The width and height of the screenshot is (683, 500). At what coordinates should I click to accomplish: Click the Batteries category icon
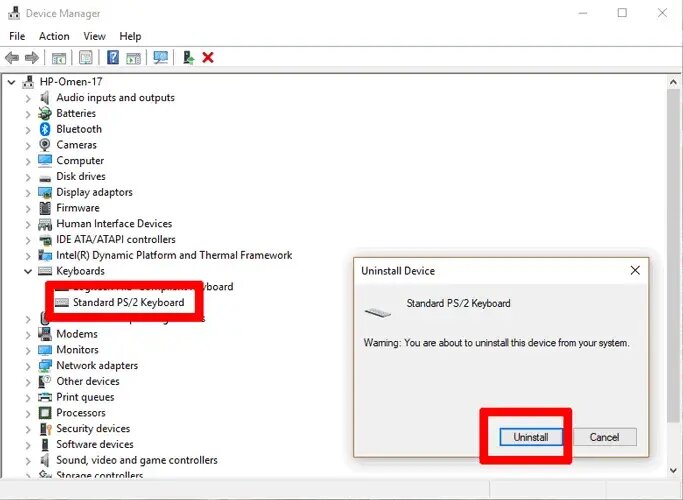(x=45, y=113)
